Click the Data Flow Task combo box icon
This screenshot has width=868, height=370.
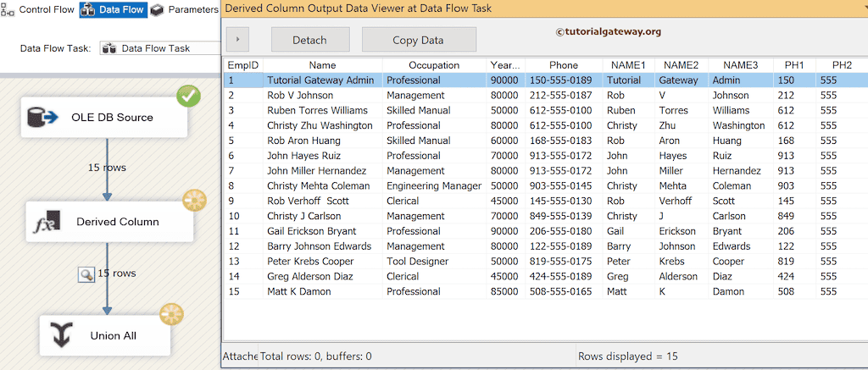coord(109,48)
